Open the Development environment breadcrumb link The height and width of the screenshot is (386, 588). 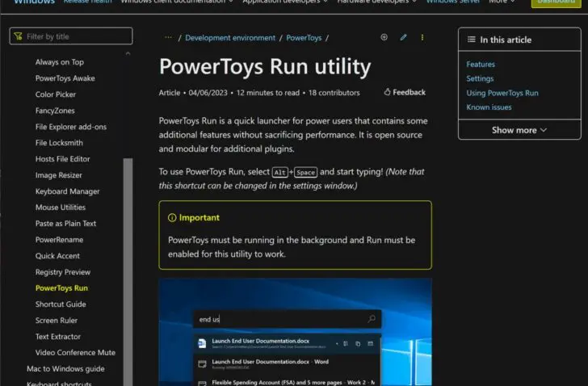[230, 38]
